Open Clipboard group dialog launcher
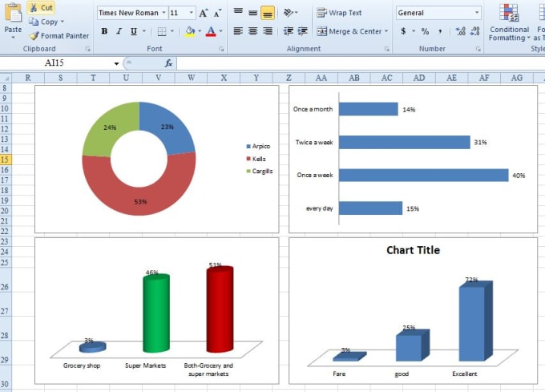Image resolution: width=545 pixels, height=392 pixels. pos(87,49)
